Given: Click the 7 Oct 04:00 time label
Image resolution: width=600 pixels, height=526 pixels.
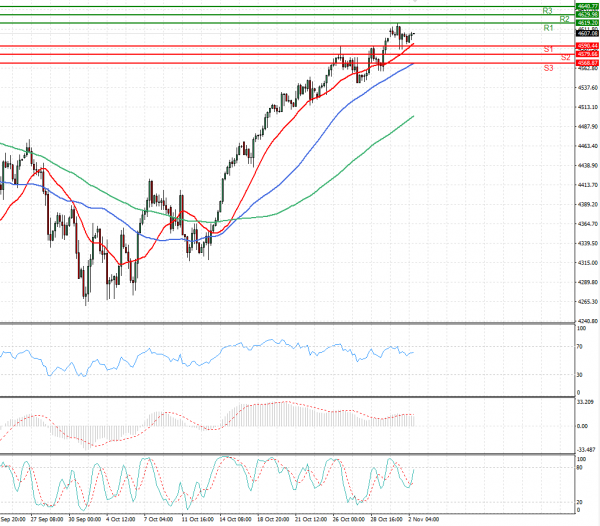Looking at the screenshot, I should (x=158, y=519).
